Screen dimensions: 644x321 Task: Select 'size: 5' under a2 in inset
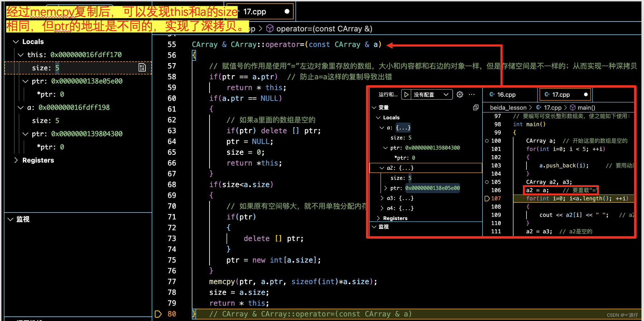tap(401, 178)
